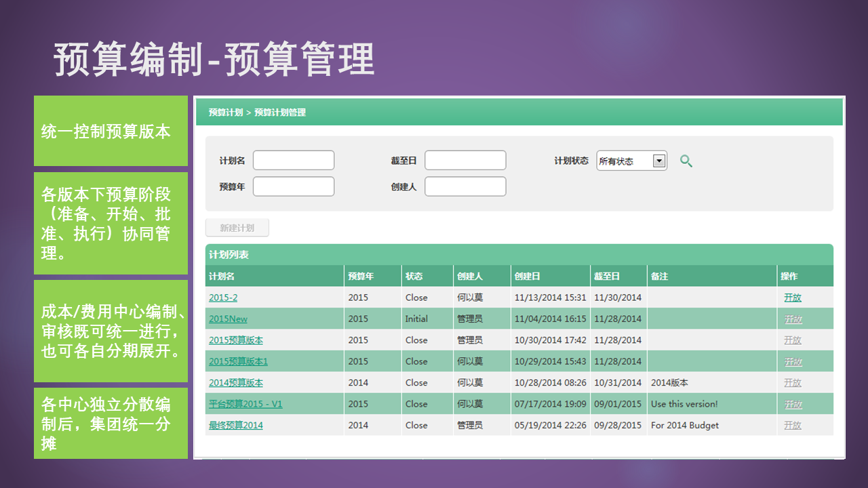
Task: Click the 新建计划 button
Action: [x=237, y=228]
